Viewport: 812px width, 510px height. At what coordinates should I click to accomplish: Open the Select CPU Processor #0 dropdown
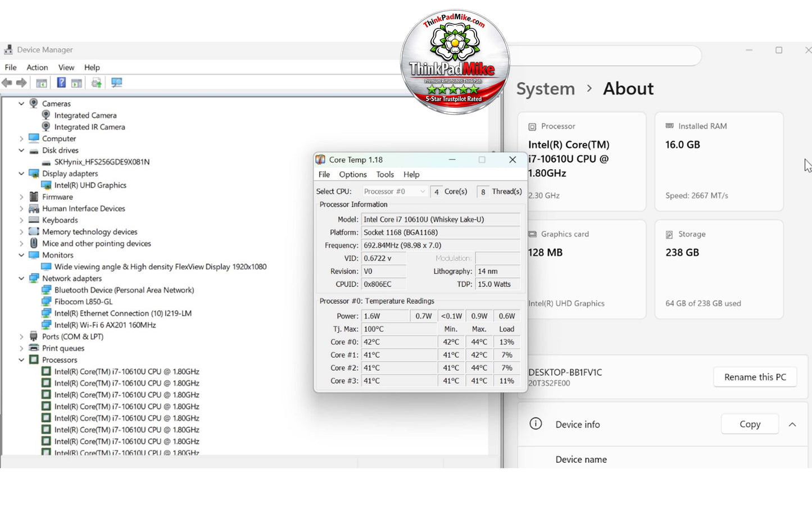coord(394,192)
